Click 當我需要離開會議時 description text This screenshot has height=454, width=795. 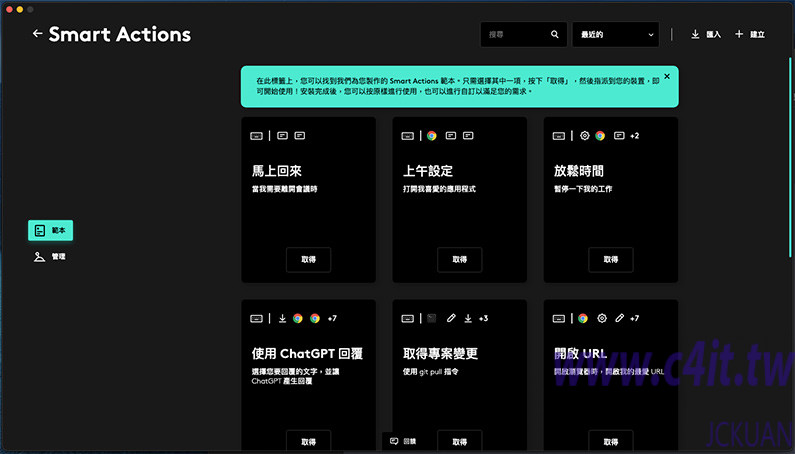coord(284,189)
